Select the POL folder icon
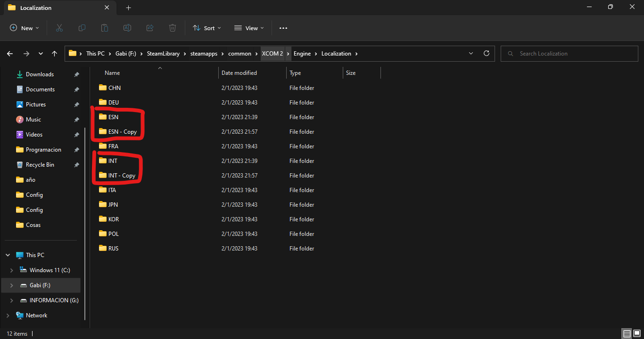Viewport: 644px width, 339px height. (103, 234)
